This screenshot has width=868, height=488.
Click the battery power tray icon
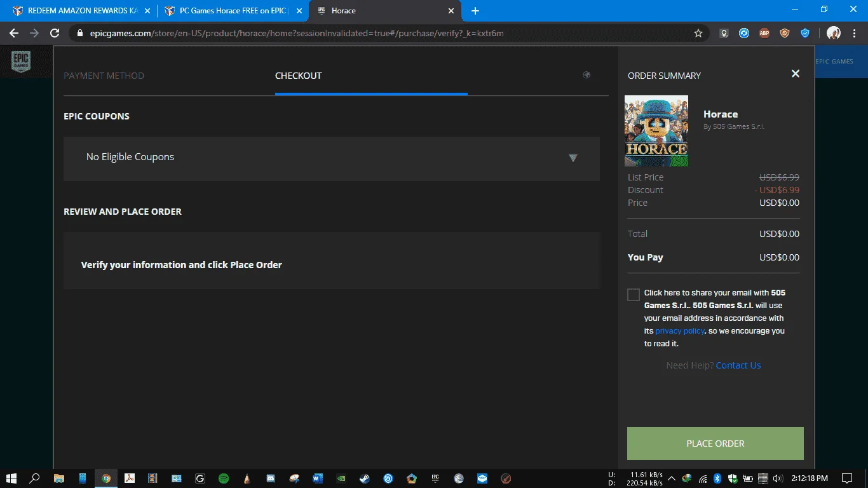tap(747, 478)
